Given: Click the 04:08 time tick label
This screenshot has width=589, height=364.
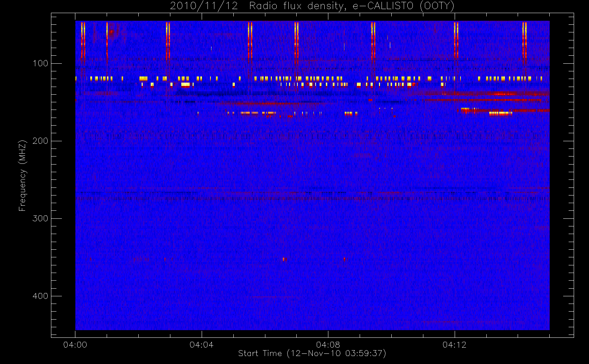Looking at the screenshot, I should click(328, 345).
